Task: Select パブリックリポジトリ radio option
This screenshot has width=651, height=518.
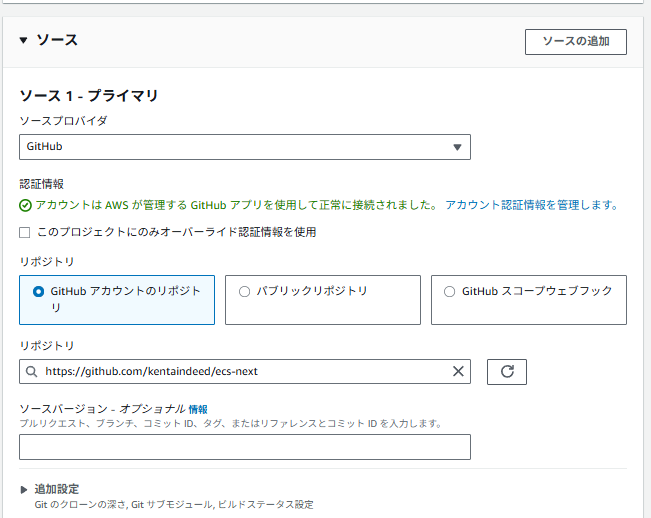Action: [x=245, y=292]
